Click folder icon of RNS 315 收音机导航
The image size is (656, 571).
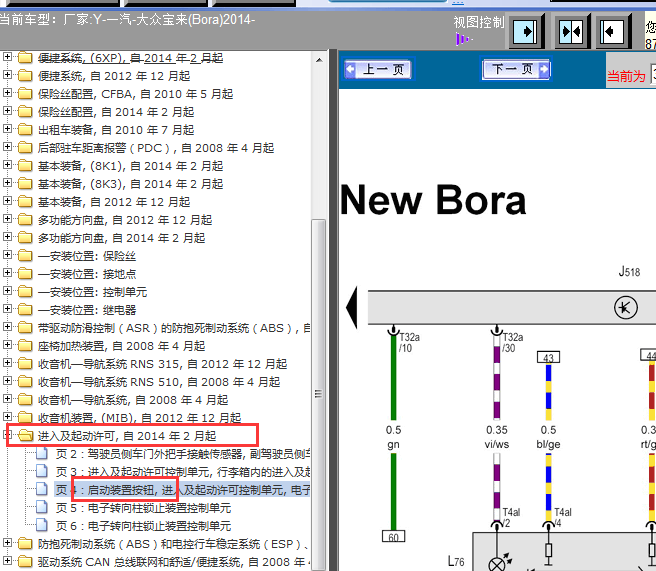click(x=25, y=364)
